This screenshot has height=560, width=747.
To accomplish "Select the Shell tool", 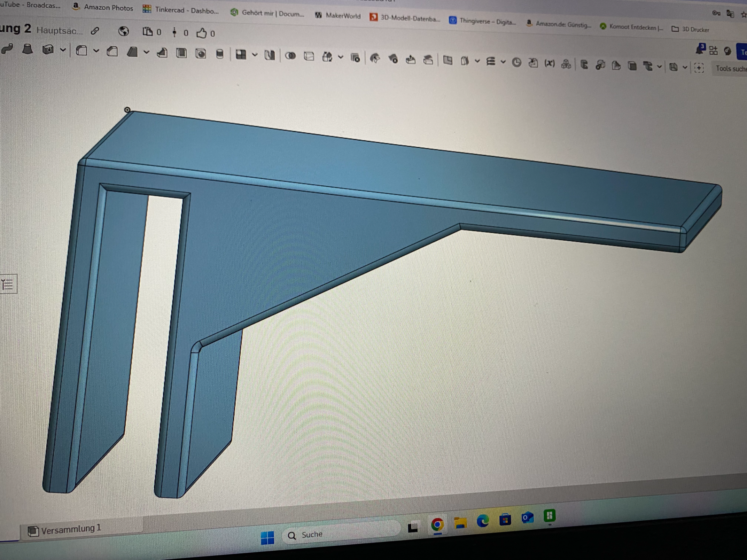I will [x=181, y=53].
